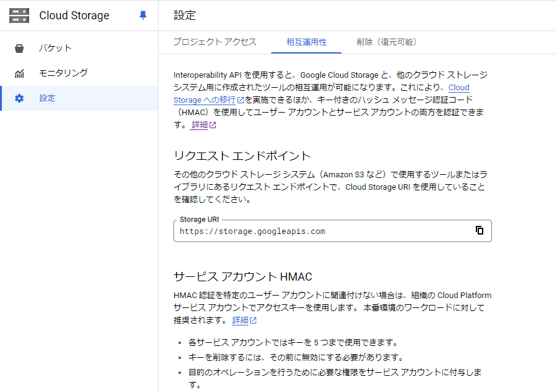Open the モニタリング sidebar item
The width and height of the screenshot is (556, 392).
[79, 73]
